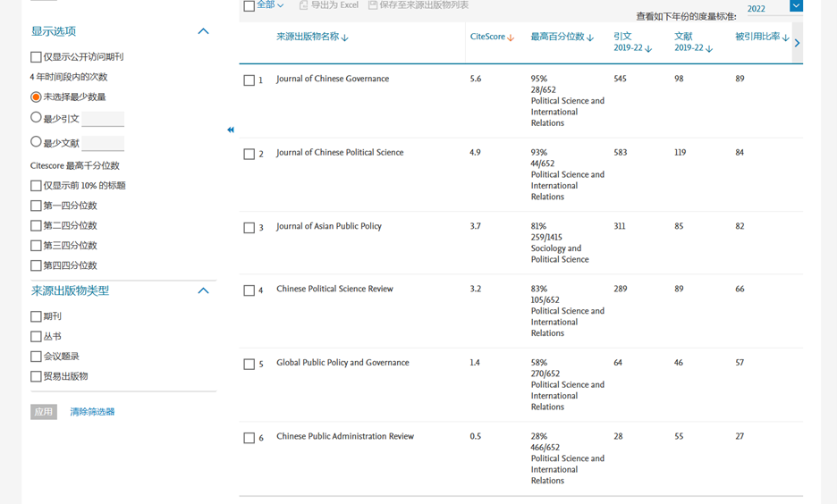Select 最少文献 radio option
The height and width of the screenshot is (504, 837).
(36, 142)
